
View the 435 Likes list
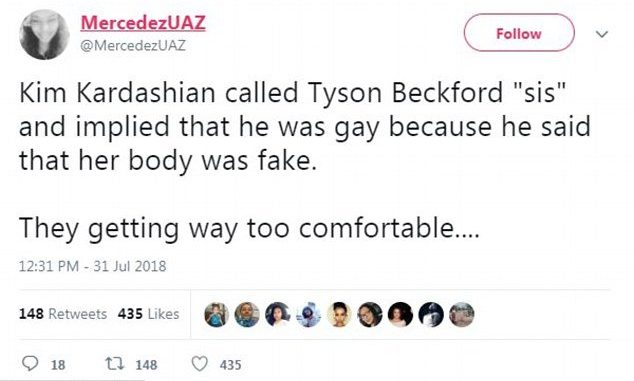click(x=148, y=314)
